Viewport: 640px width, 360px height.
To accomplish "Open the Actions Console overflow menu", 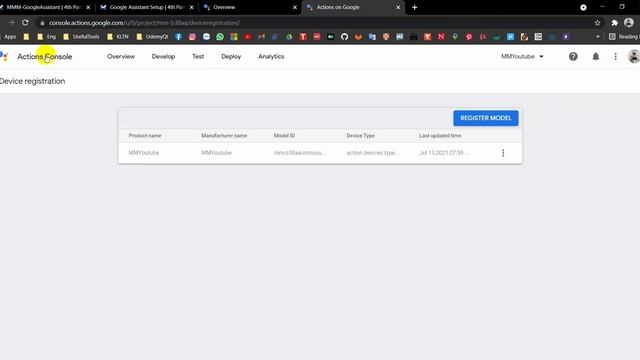I will (x=616, y=56).
